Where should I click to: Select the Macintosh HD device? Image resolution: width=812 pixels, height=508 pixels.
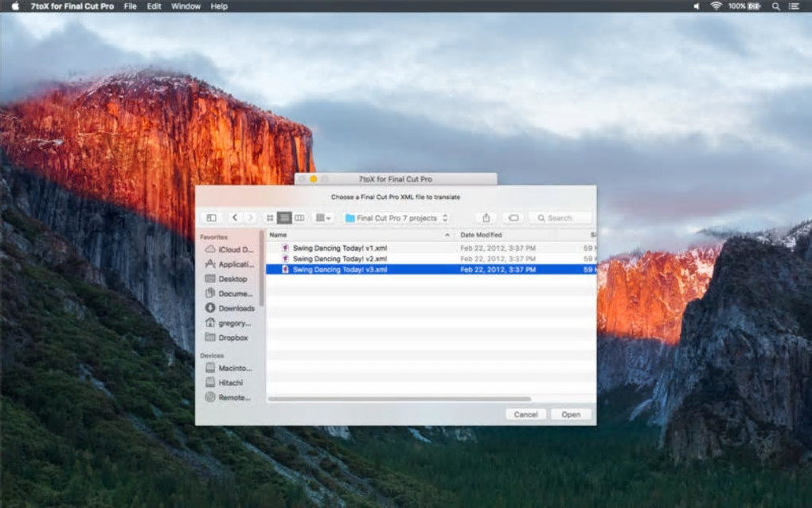[x=229, y=368]
